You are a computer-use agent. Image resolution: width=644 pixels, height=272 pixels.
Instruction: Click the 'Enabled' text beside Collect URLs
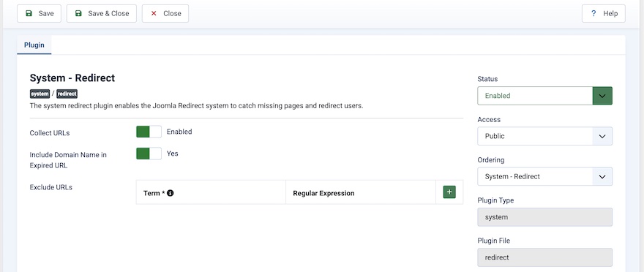(179, 132)
